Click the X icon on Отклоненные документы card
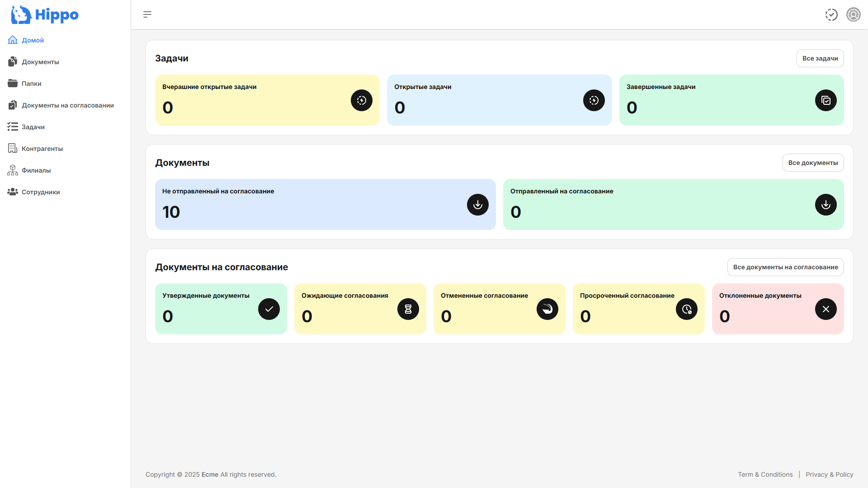The width and height of the screenshot is (868, 488). 826,309
